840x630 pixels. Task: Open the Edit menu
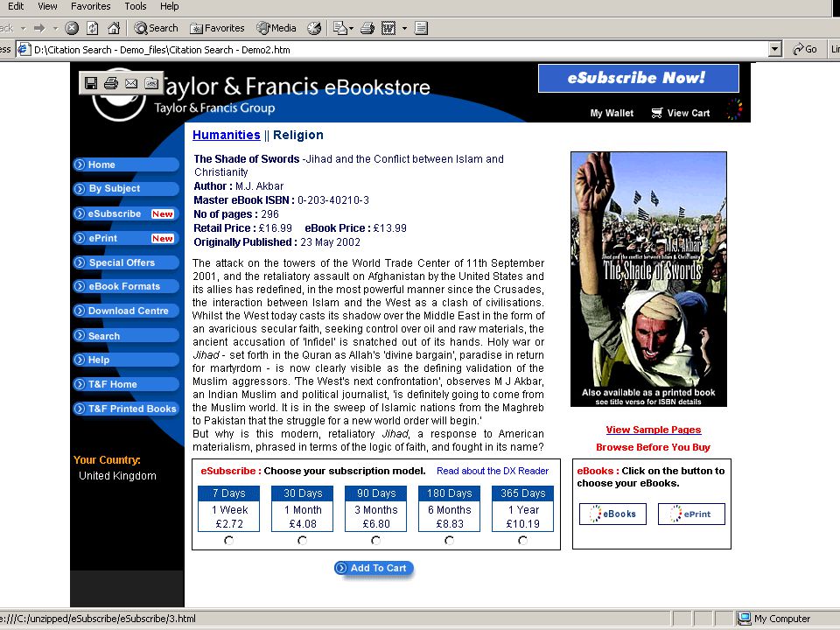click(x=16, y=6)
